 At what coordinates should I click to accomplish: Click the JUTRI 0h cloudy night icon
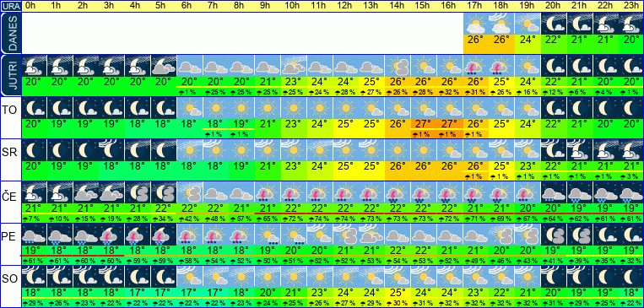click(34, 66)
